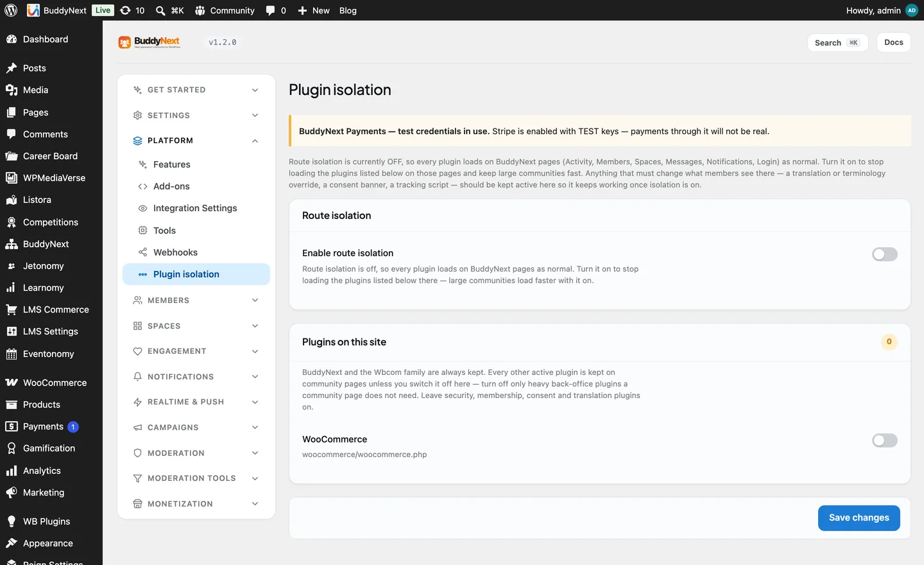The image size is (924, 565).
Task: Collapse the PLATFORM section
Action: [x=196, y=141]
